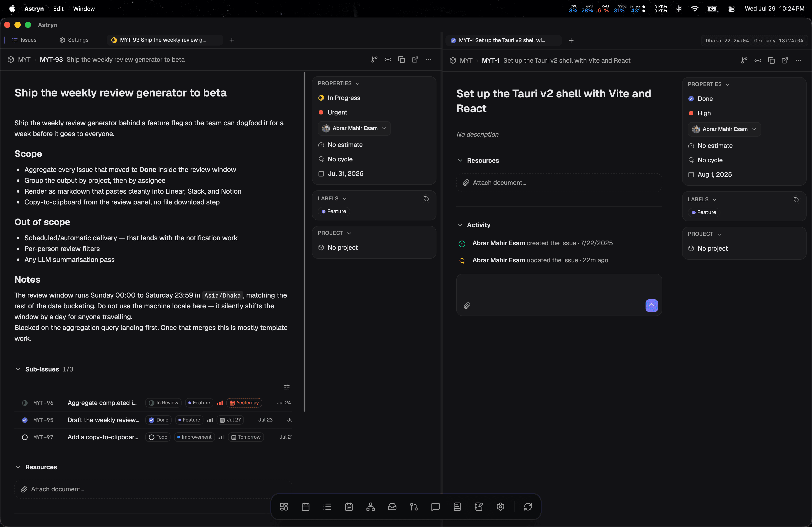Click Attach document in MYT-93 Resources

click(153, 489)
